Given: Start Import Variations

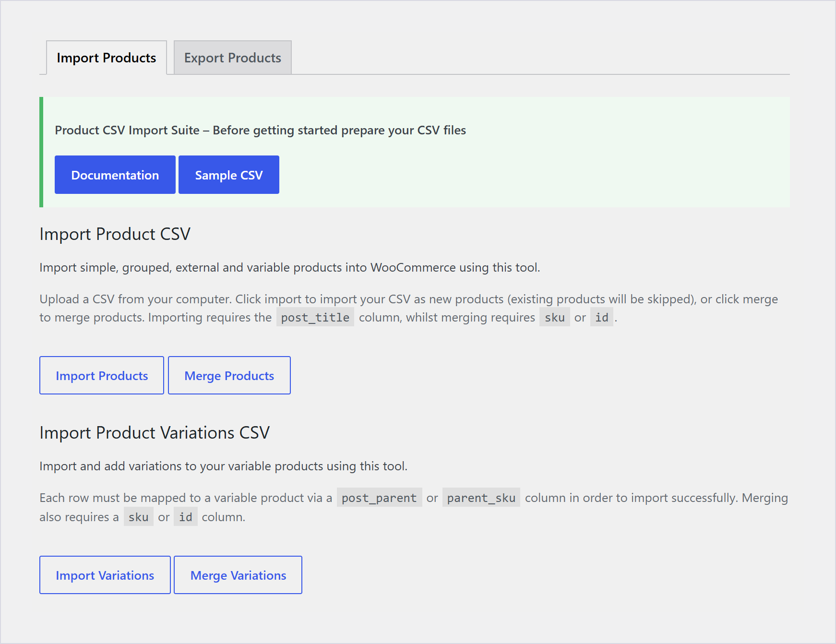Looking at the screenshot, I should tap(105, 575).
